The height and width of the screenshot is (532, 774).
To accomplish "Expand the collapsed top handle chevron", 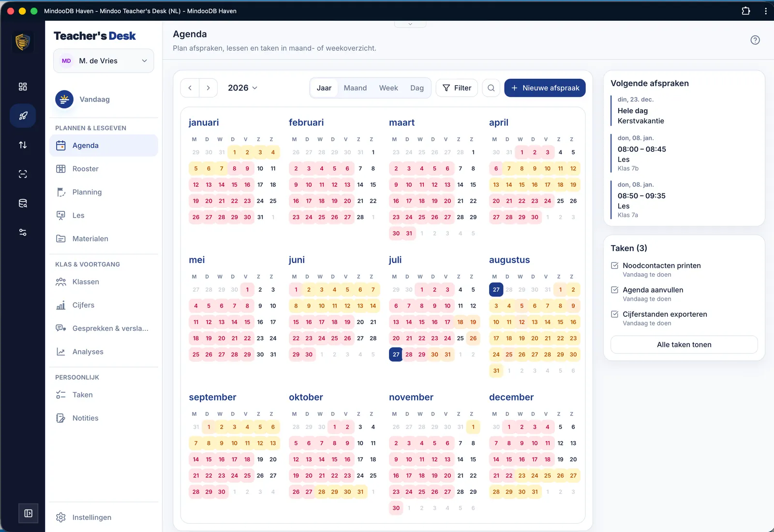I will pos(410,24).
